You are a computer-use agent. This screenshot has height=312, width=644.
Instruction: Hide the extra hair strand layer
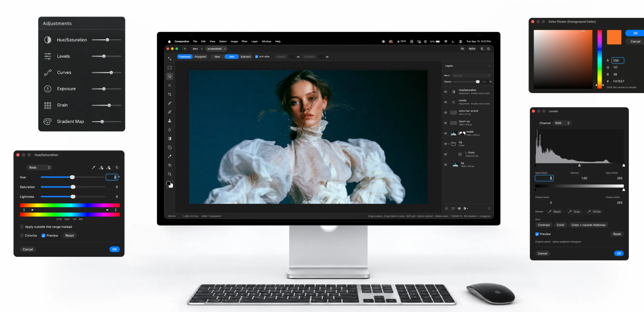point(445,113)
